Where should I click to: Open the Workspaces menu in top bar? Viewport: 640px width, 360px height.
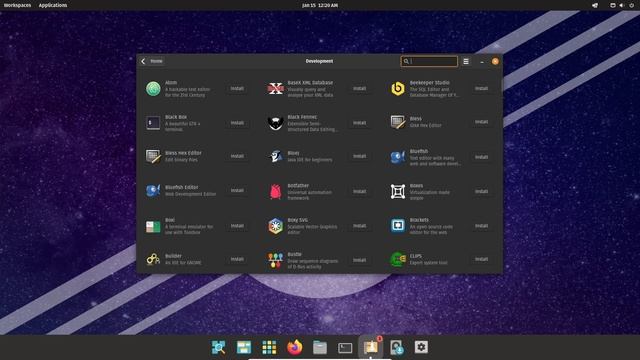click(18, 5)
